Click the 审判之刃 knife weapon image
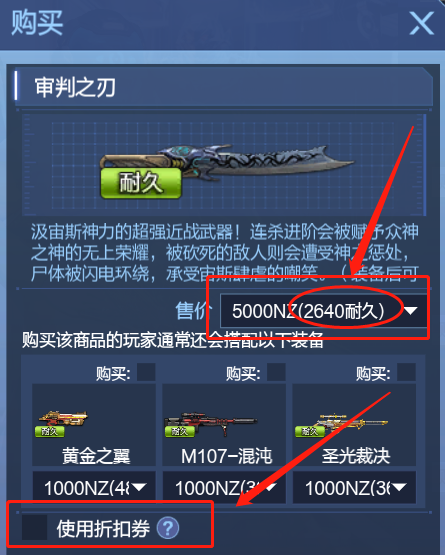 click(x=227, y=164)
